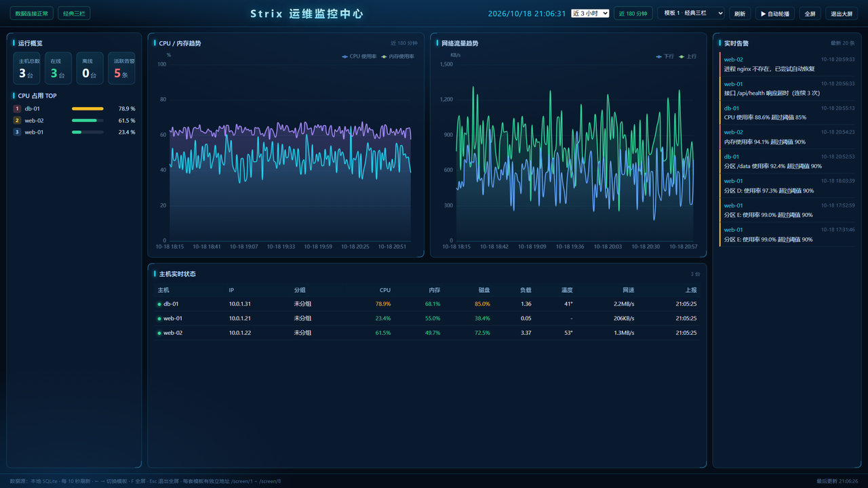Image resolution: width=868 pixels, height=488 pixels.
Task: Click the 85.0% disk usage cell
Action: pos(482,304)
